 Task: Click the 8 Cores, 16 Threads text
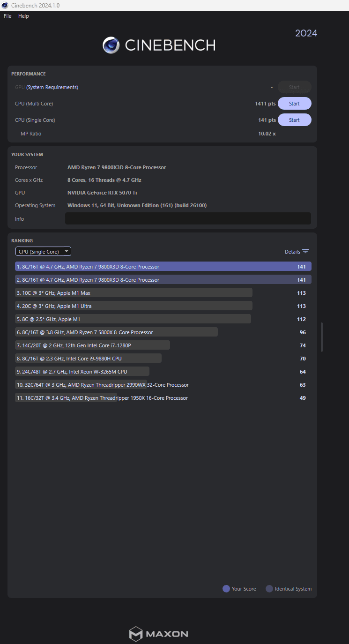[x=104, y=180]
